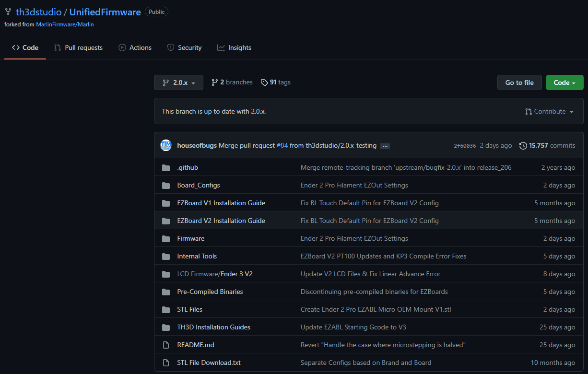
Task: Open the .github folder
Action: [x=188, y=168]
